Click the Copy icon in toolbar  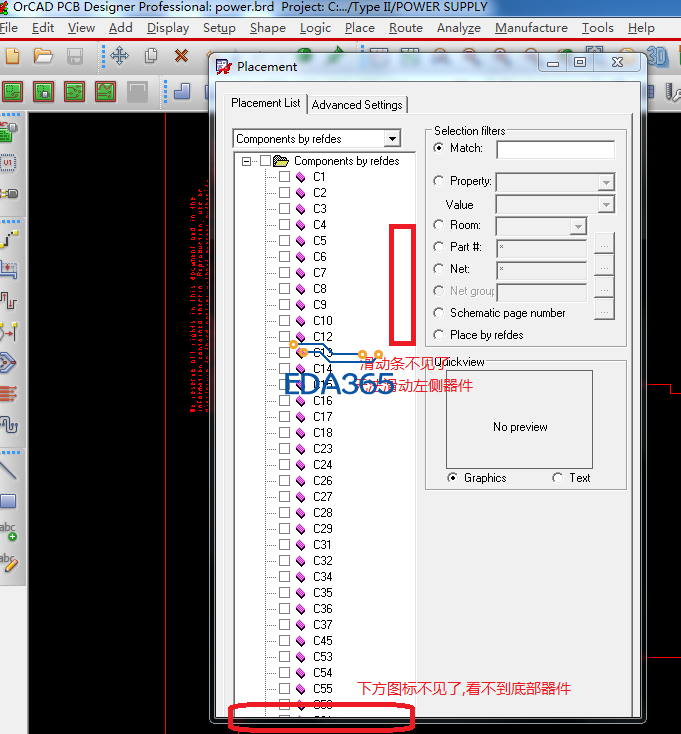151,56
